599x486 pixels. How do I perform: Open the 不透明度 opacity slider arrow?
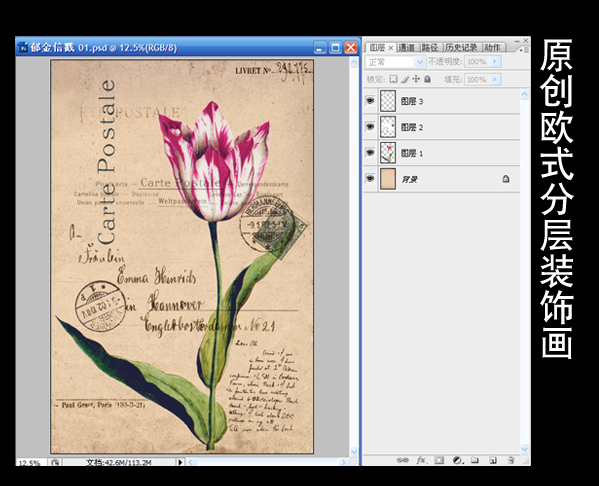pyautogui.click(x=495, y=62)
